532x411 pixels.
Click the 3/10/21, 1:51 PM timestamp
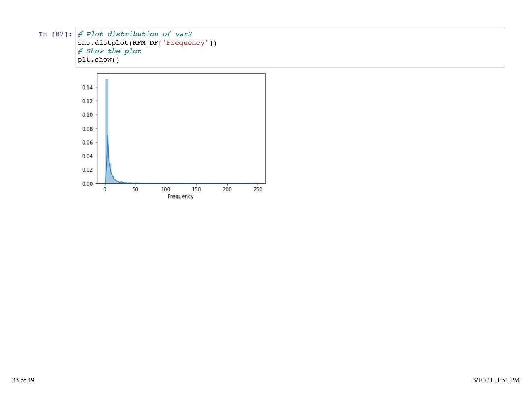coord(496,380)
